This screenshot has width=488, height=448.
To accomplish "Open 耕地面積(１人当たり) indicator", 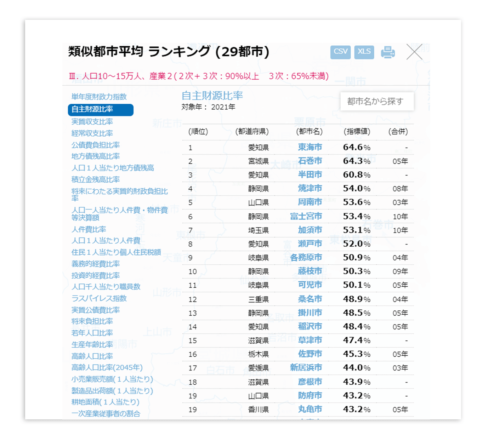I will coord(106,402).
